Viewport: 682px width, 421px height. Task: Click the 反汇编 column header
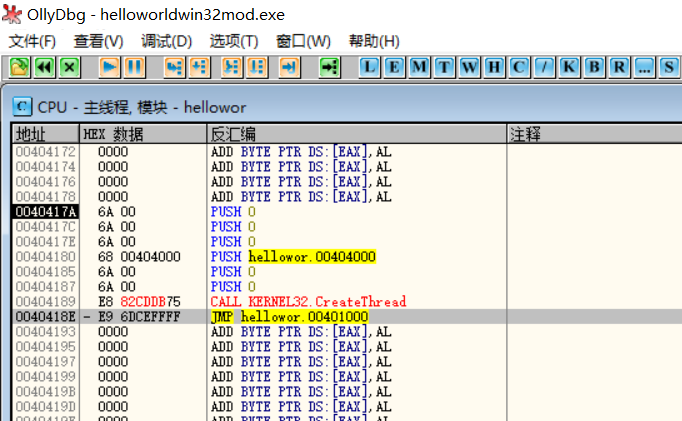point(357,134)
